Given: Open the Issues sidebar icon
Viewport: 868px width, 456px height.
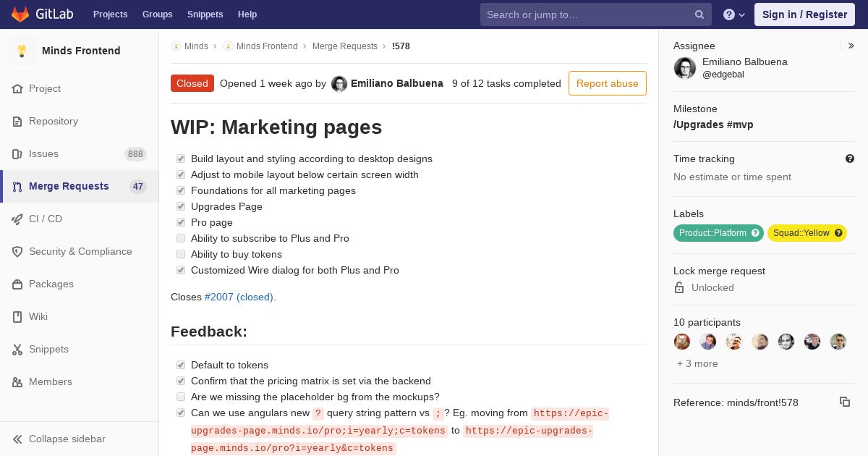Looking at the screenshot, I should pos(17,153).
